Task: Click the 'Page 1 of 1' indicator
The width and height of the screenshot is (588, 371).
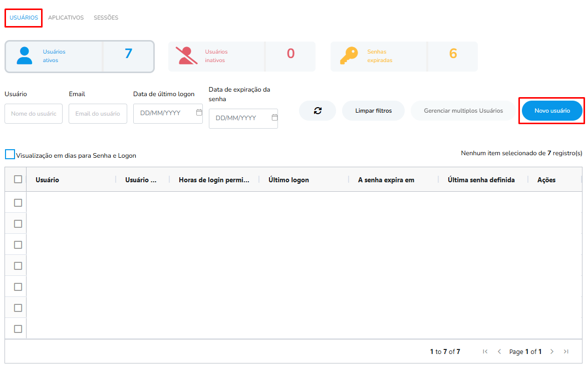Action: click(525, 351)
